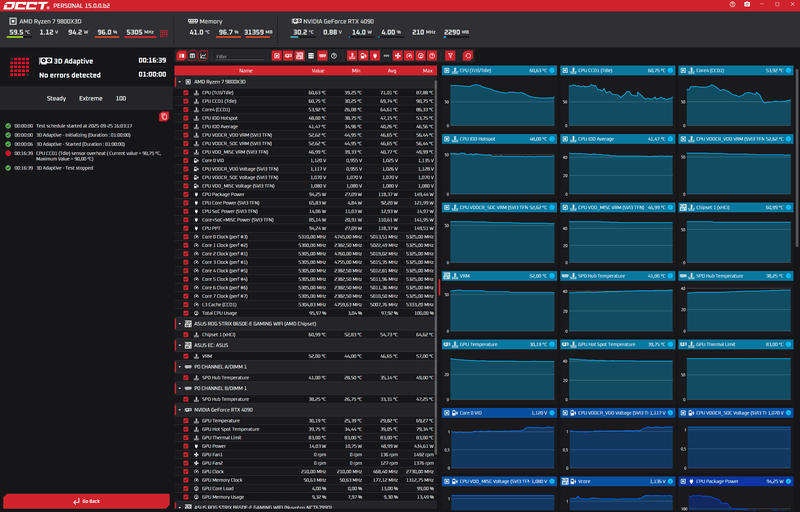Toggle power sensor type filter icon

click(374, 56)
